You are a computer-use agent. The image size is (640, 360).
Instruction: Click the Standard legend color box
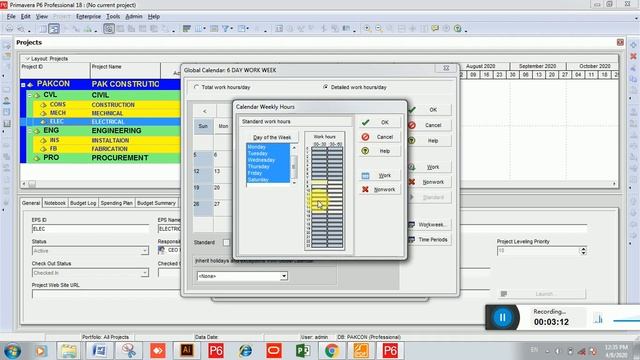coord(226,242)
